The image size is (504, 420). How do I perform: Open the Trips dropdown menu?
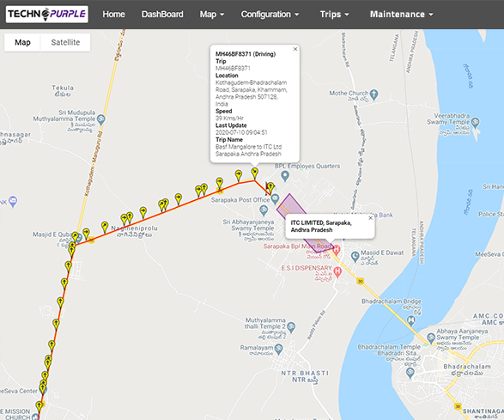click(x=334, y=15)
